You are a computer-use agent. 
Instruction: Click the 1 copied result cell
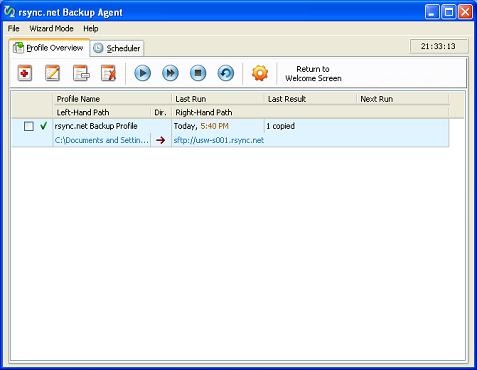[x=280, y=126]
